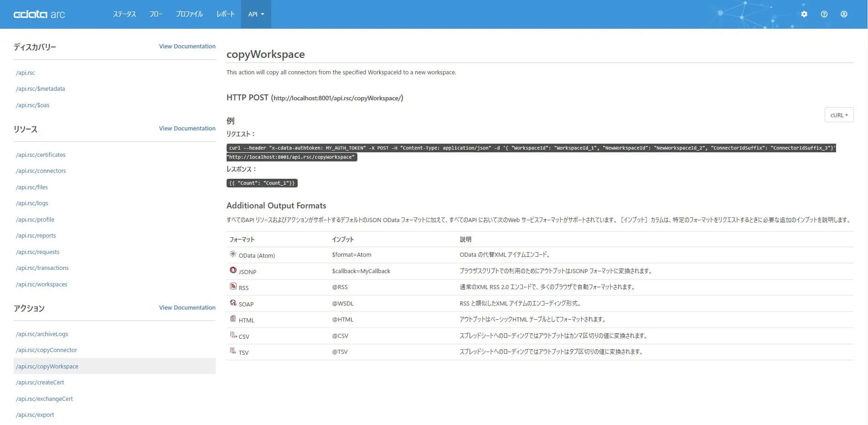Click the CSV format icon
Viewport: 868px width, 425px height.
pyautogui.click(x=233, y=335)
